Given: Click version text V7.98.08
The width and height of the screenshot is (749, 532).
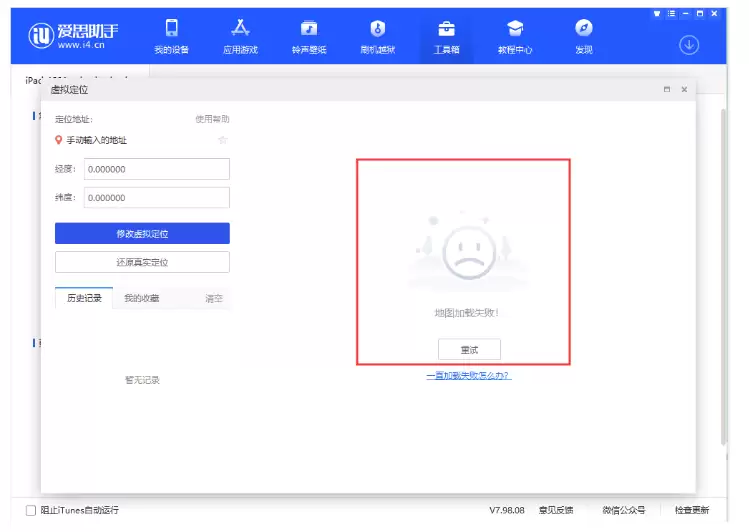Looking at the screenshot, I should click(x=507, y=510).
